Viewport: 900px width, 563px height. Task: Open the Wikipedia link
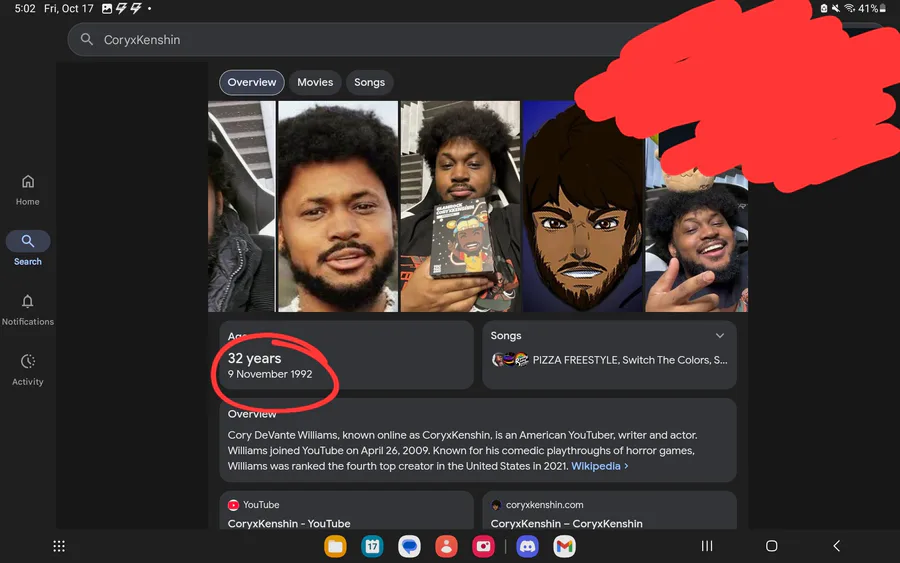coord(599,466)
